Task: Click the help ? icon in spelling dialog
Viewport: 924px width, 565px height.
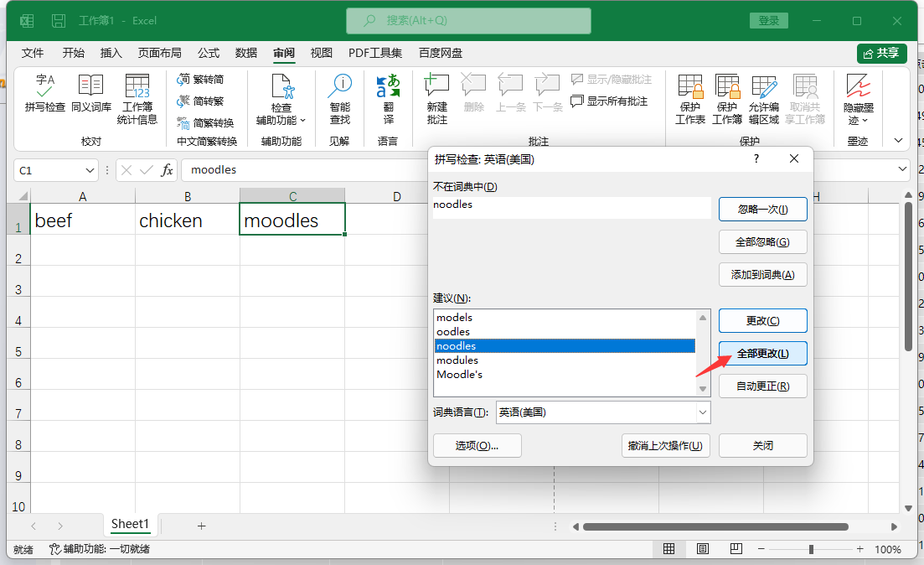Action: pos(756,158)
